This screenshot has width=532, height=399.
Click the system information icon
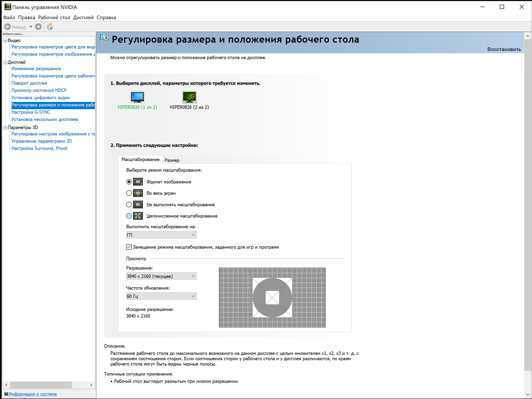click(6, 394)
